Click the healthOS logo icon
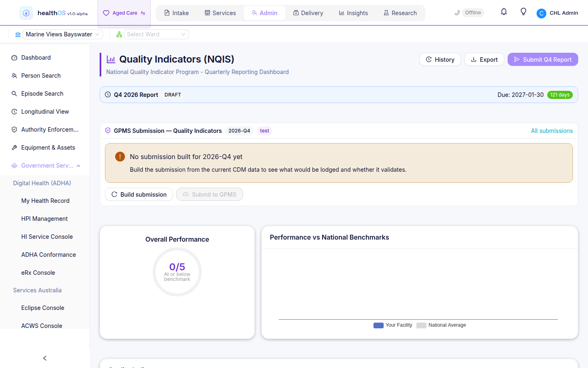Screen dimensions: 588x368 click(x=26, y=13)
